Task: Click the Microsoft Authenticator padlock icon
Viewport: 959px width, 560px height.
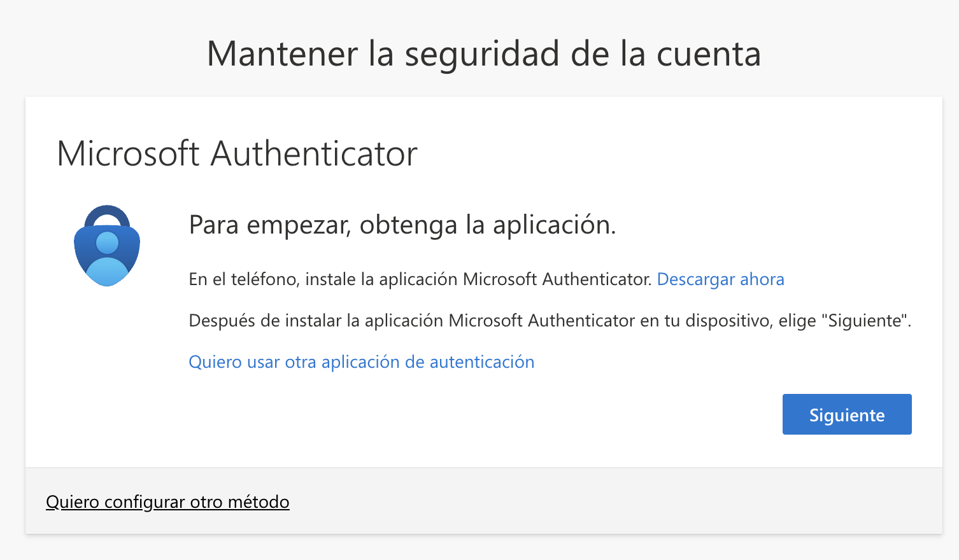Action: pyautogui.click(x=107, y=246)
